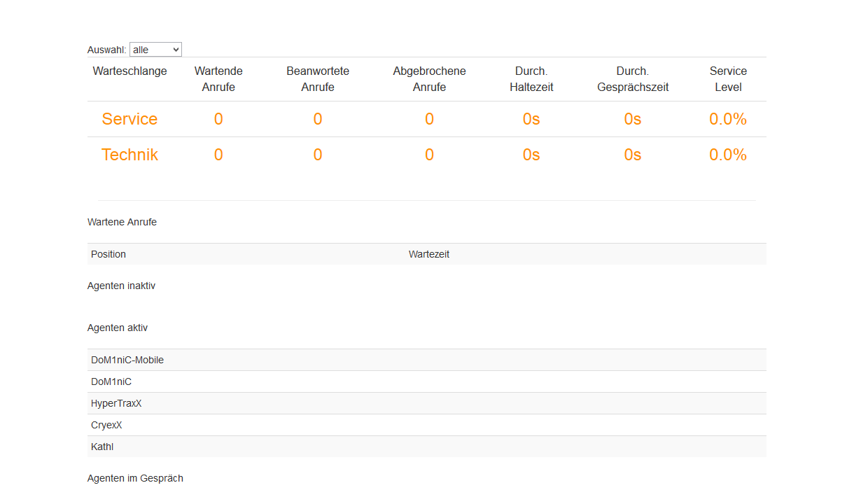Click the Service Level value for Technik
Image resolution: width=854 pixels, height=504 pixels.
click(x=728, y=155)
